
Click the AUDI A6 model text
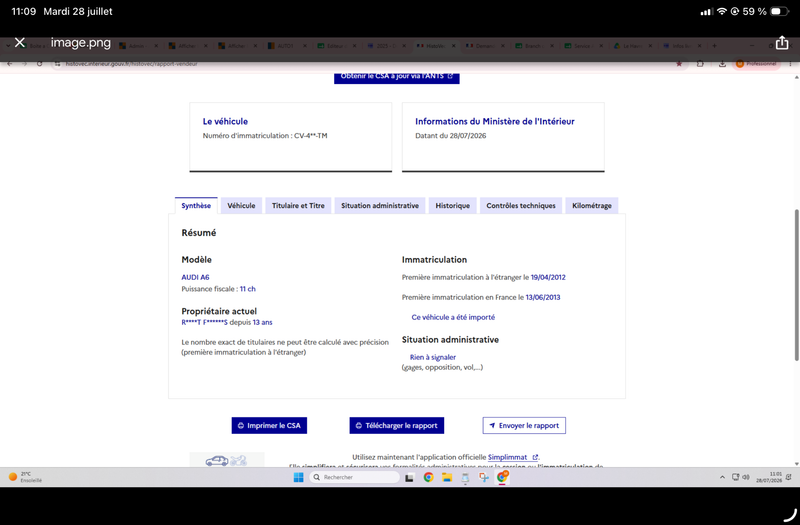[195, 277]
